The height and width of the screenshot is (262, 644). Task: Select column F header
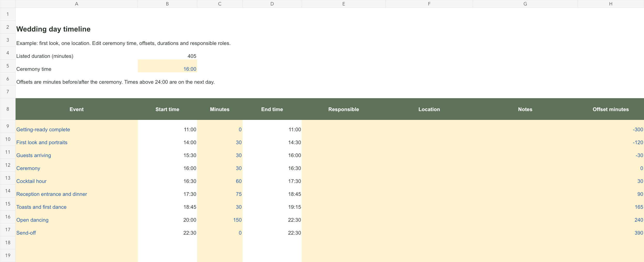[x=429, y=4]
